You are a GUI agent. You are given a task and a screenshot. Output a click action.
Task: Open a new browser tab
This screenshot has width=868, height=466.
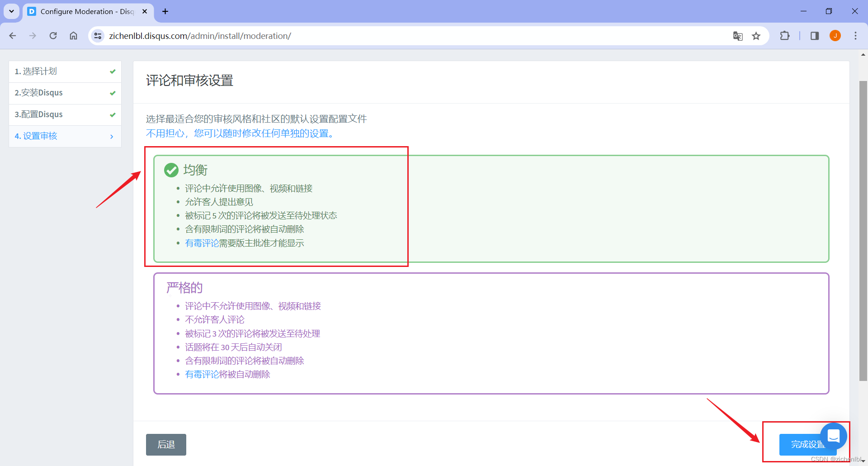coord(165,11)
